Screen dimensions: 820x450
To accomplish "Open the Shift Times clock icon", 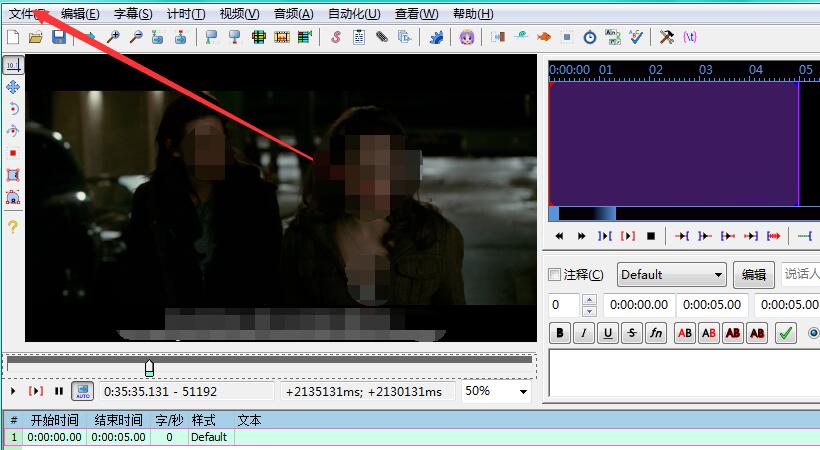I will point(590,38).
